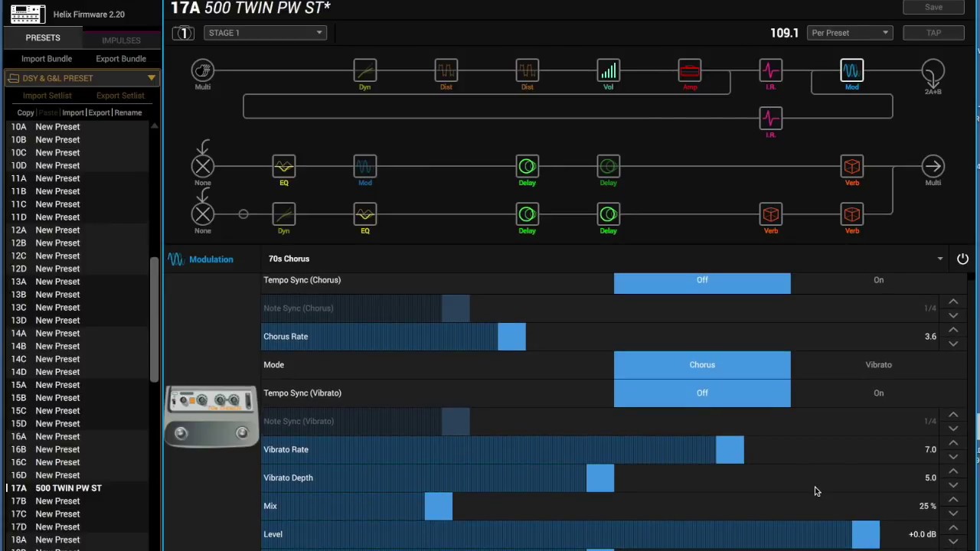
Task: Select the upper I.R. block
Action: [x=771, y=71]
